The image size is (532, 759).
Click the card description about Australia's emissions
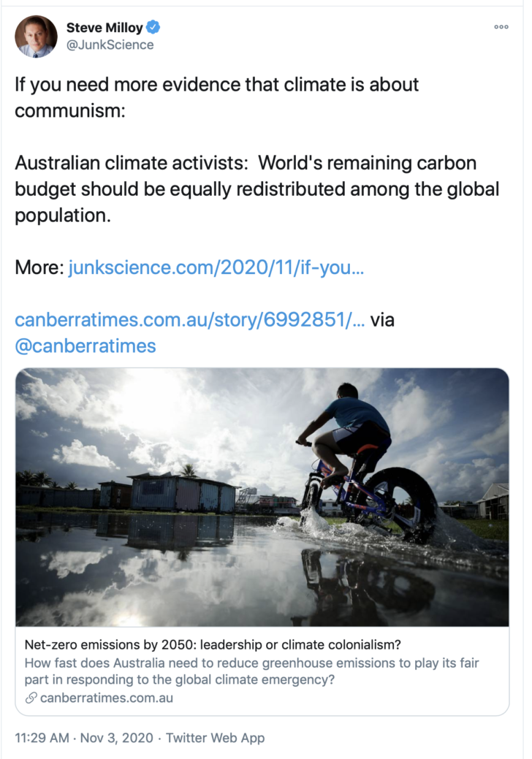click(x=251, y=671)
